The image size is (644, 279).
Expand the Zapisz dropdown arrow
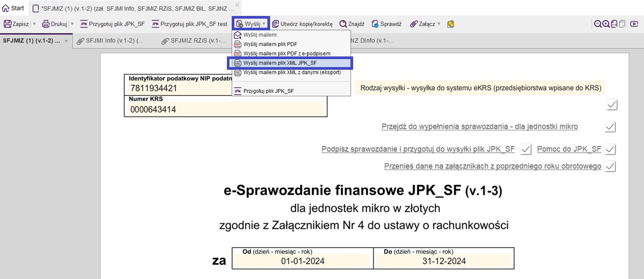coord(35,24)
